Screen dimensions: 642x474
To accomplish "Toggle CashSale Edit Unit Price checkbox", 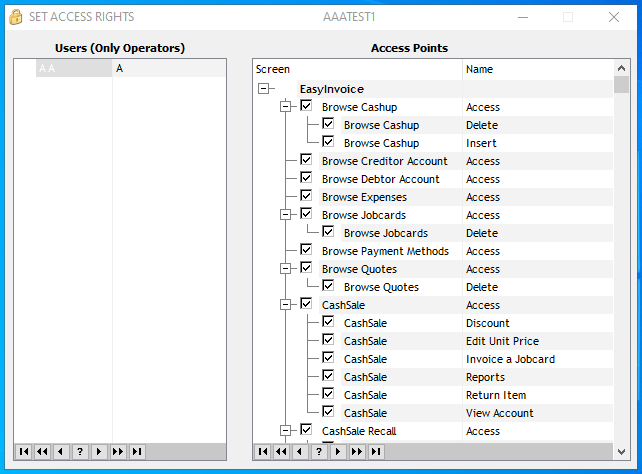I will [328, 340].
